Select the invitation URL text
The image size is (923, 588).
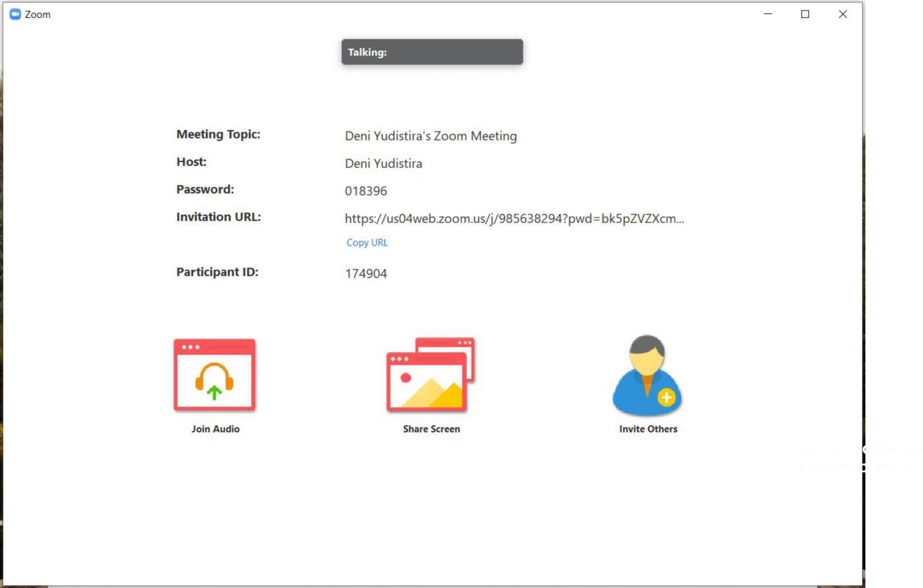514,219
